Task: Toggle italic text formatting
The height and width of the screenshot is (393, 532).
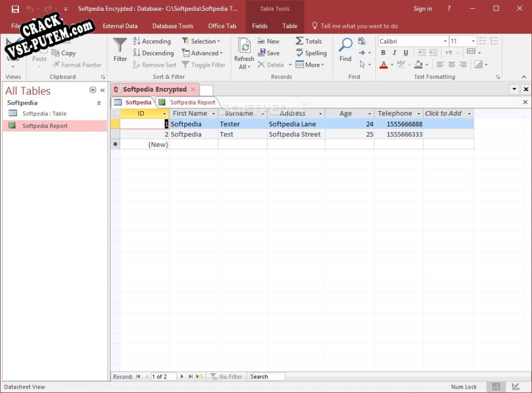Action: click(x=394, y=53)
